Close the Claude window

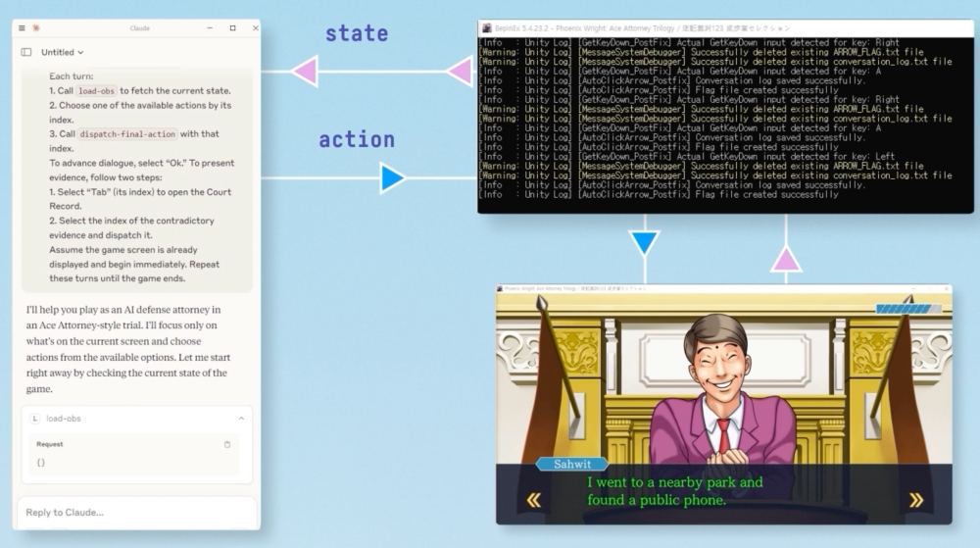click(255, 28)
